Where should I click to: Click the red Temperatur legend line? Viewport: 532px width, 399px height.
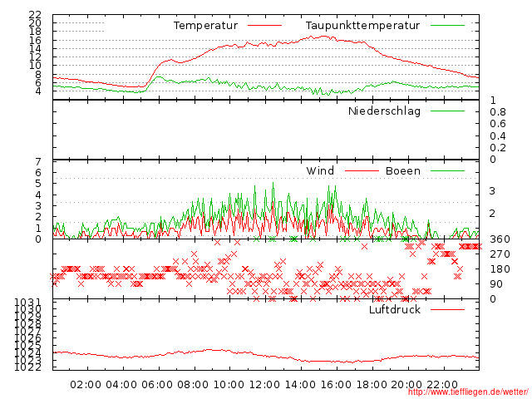264,26
